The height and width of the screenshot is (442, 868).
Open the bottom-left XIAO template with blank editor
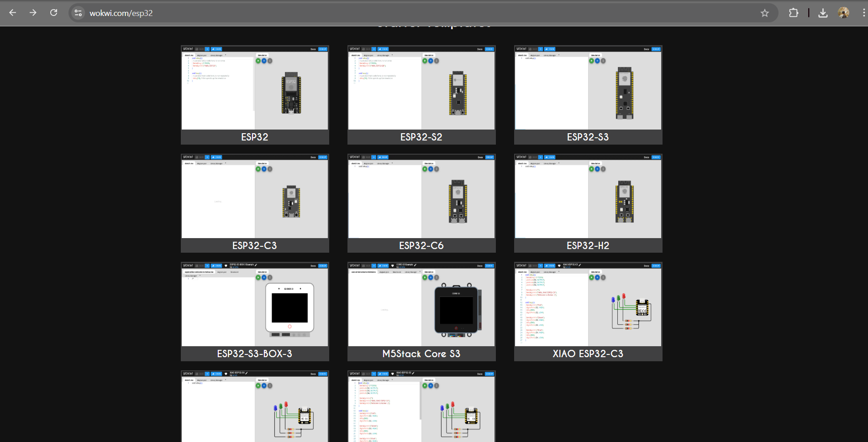click(255, 406)
